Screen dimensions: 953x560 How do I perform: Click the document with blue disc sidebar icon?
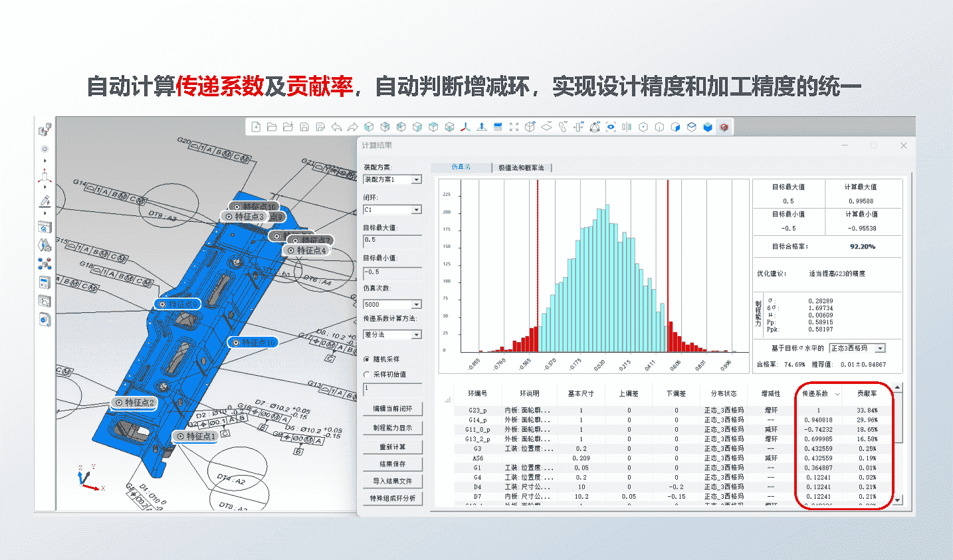pyautogui.click(x=45, y=320)
